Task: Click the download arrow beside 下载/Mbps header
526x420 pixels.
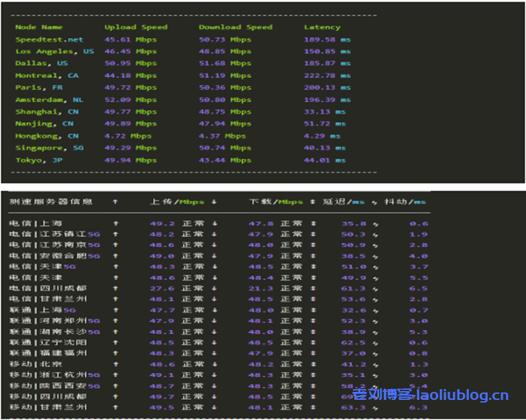Action: [214, 202]
